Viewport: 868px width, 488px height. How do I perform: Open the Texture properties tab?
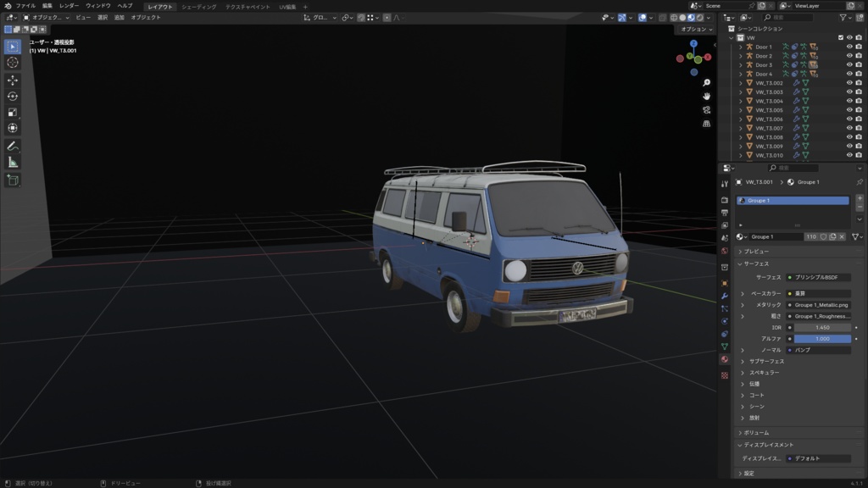pos(725,375)
